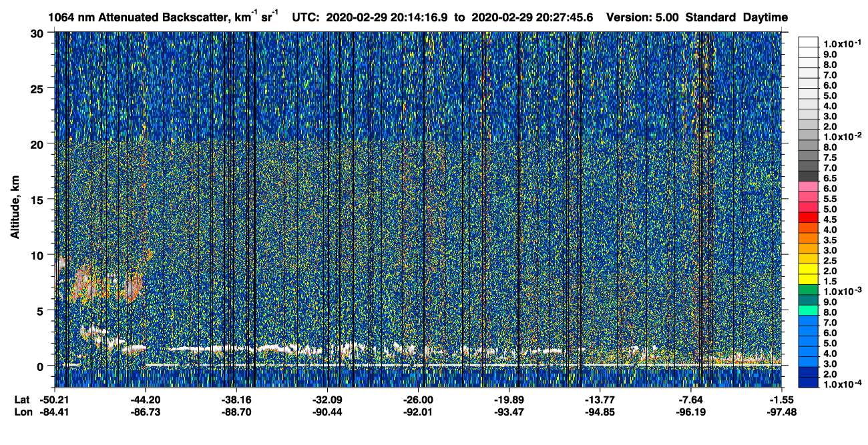Select end time '2020-02-29 20:27:45.6'
868x445 pixels.
click(532, 17)
